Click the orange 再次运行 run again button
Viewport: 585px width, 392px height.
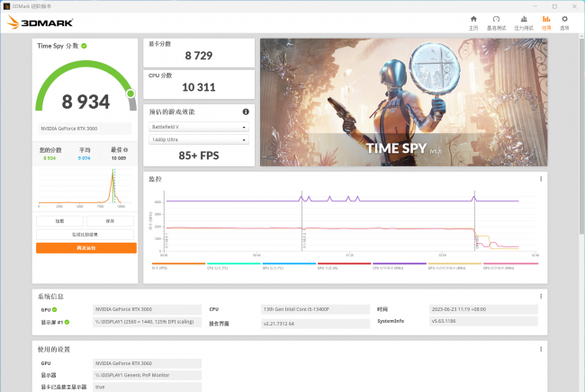86,248
